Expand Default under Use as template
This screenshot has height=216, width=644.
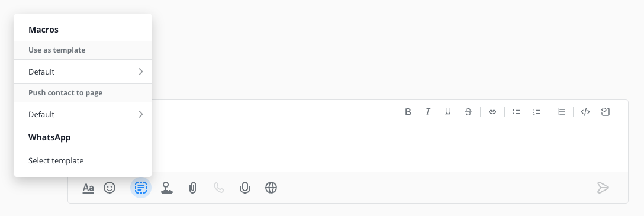[x=83, y=72]
